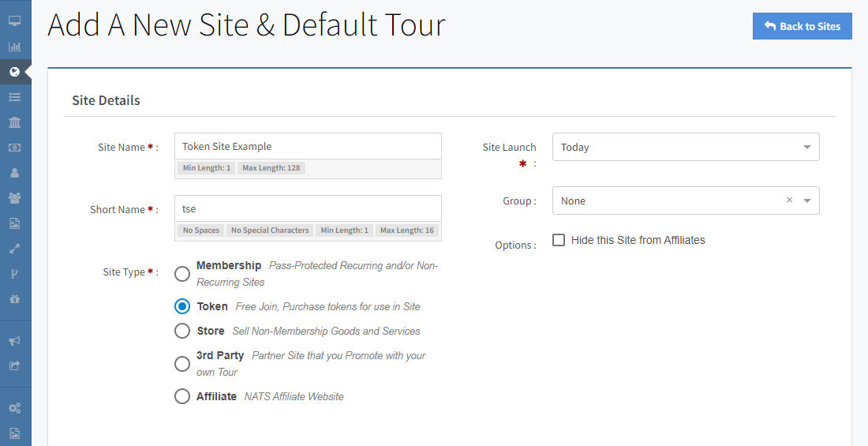Viewport: 868px width, 446px height.
Task: Open the Group dropdown arrow
Action: (807, 201)
